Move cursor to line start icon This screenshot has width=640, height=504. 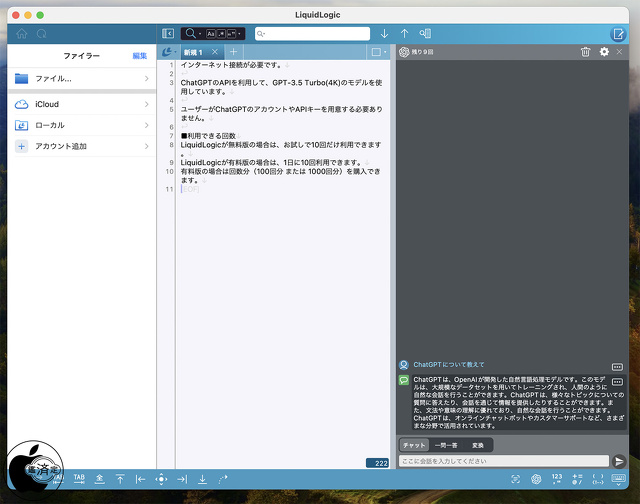(140, 479)
